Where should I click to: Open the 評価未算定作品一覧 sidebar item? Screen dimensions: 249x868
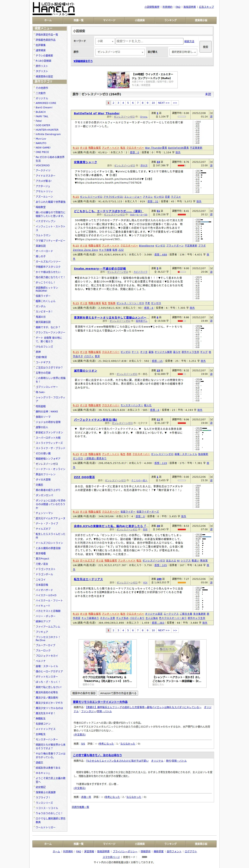[47, 35]
